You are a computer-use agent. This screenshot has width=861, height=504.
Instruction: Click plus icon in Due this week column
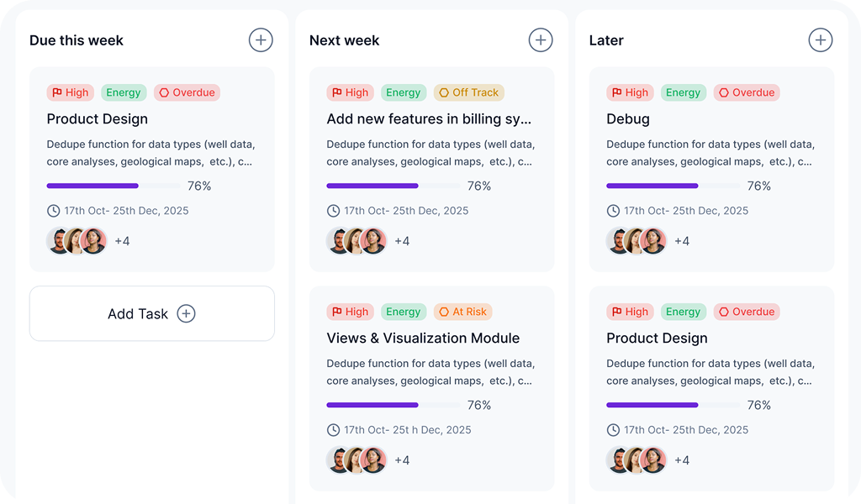coord(261,39)
